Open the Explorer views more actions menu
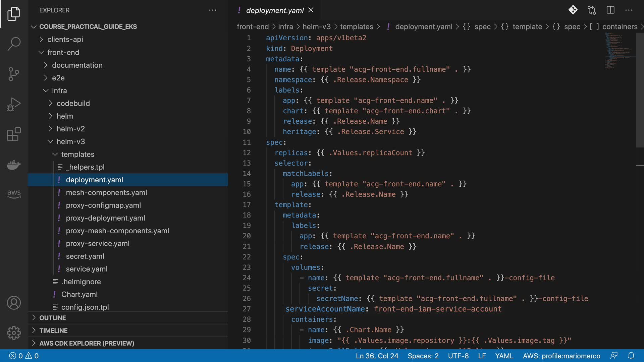The height and width of the screenshot is (362, 644). (x=213, y=10)
